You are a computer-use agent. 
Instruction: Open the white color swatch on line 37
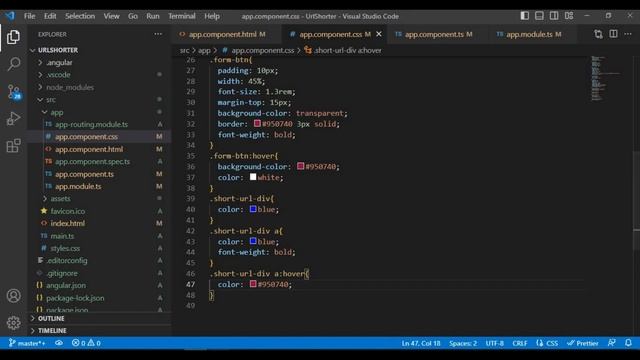coord(253,177)
